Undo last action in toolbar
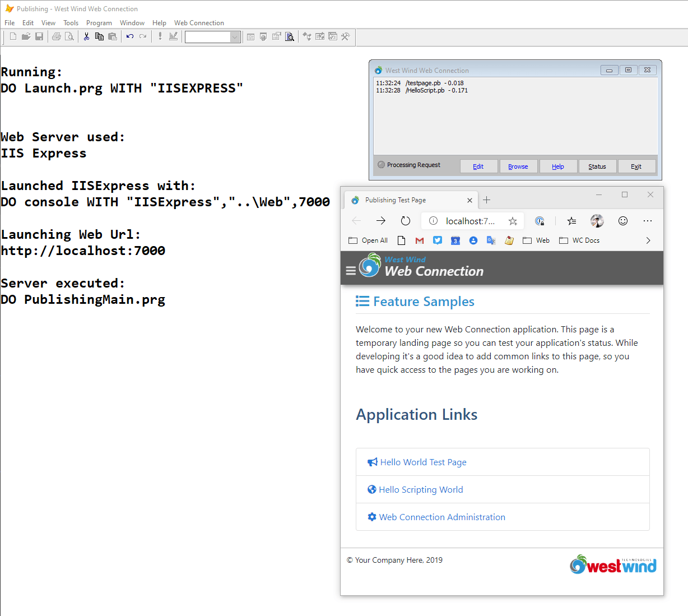 click(x=130, y=36)
